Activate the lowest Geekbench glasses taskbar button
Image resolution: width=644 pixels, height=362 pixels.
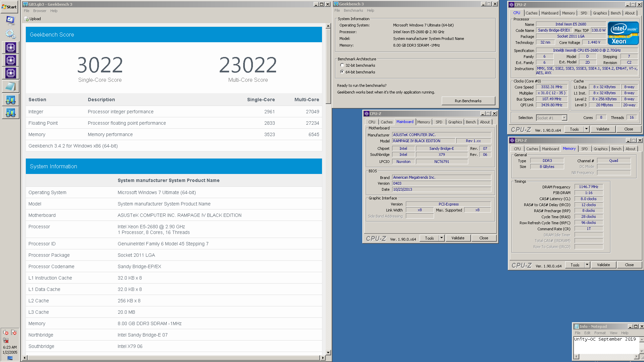[x=10, y=113]
